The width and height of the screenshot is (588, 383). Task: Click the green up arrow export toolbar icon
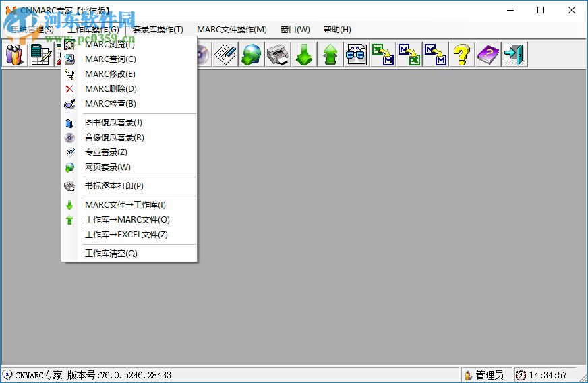point(330,55)
